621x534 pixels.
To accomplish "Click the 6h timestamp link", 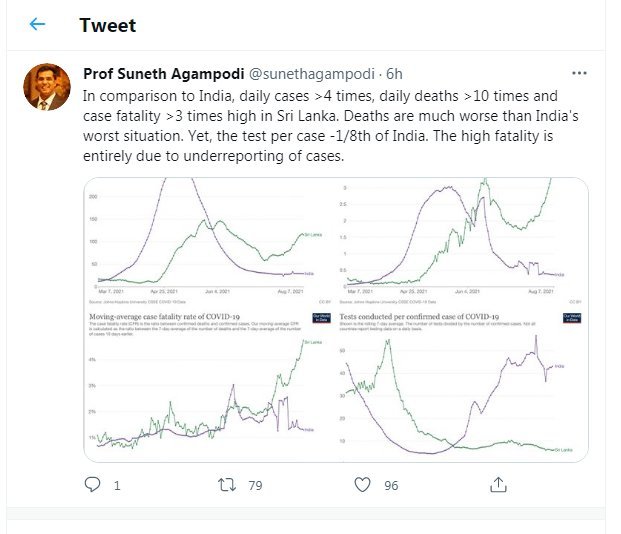I will point(394,75).
